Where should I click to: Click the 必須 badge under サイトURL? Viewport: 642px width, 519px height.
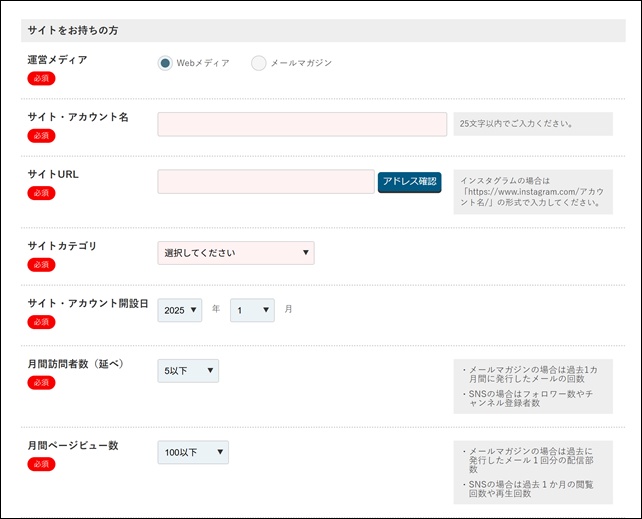click(x=41, y=192)
